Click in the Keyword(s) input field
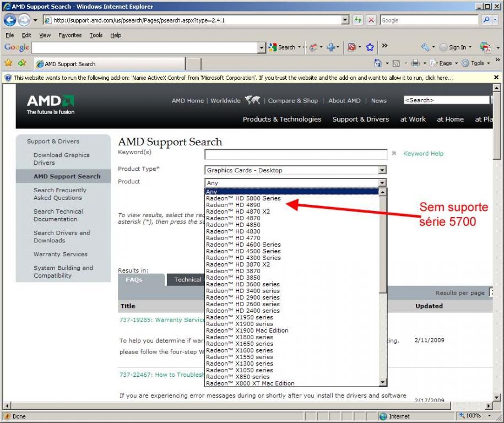The width and height of the screenshot is (504, 423). pos(296,154)
